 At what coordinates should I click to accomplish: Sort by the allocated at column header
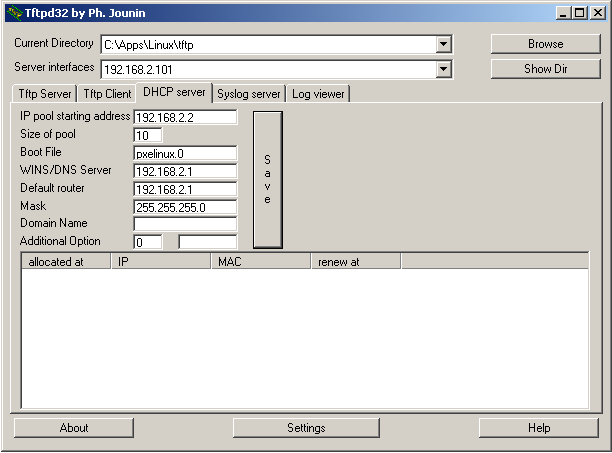66,261
